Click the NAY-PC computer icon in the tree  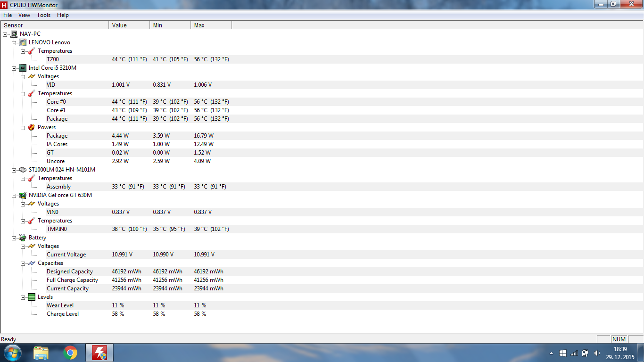pos(14,34)
